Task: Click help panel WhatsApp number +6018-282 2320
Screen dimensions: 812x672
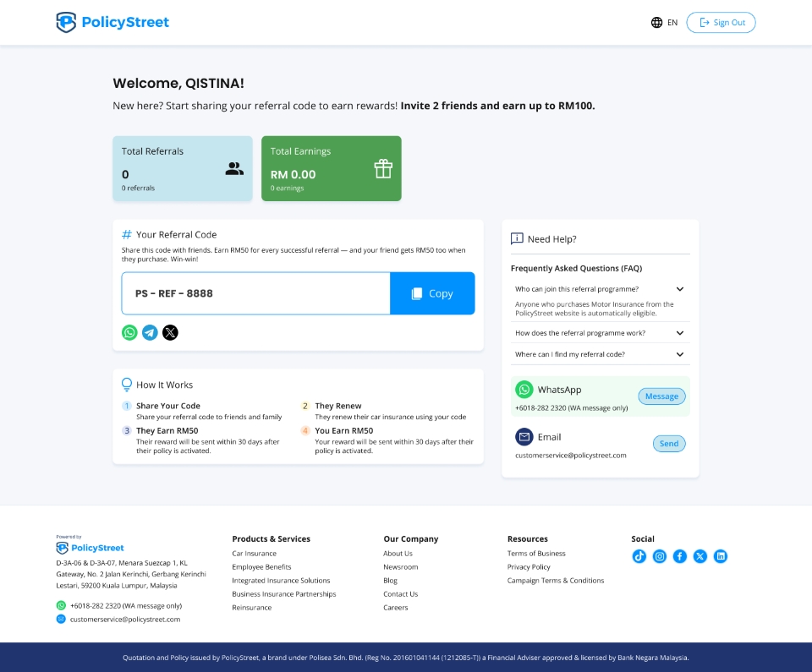Action: click(x=571, y=408)
